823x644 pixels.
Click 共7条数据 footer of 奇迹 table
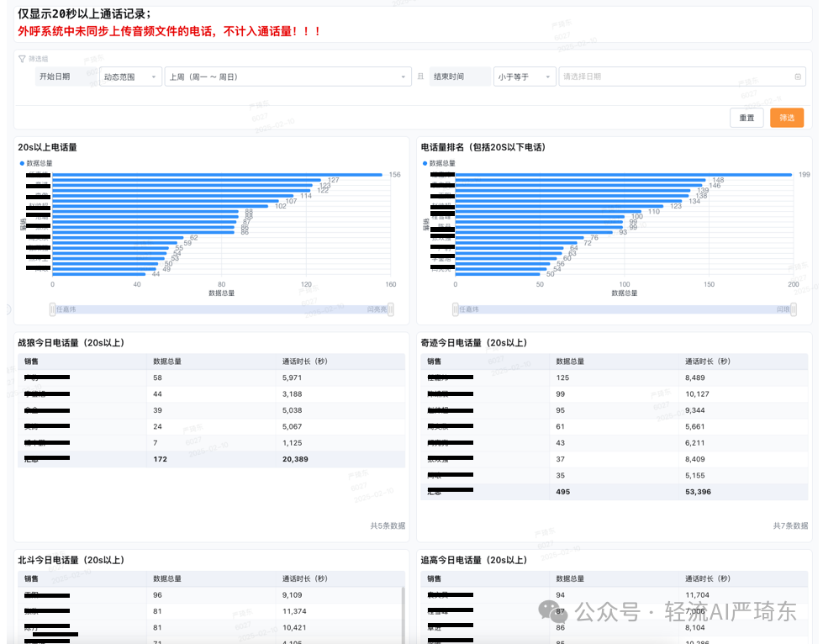tap(790, 525)
